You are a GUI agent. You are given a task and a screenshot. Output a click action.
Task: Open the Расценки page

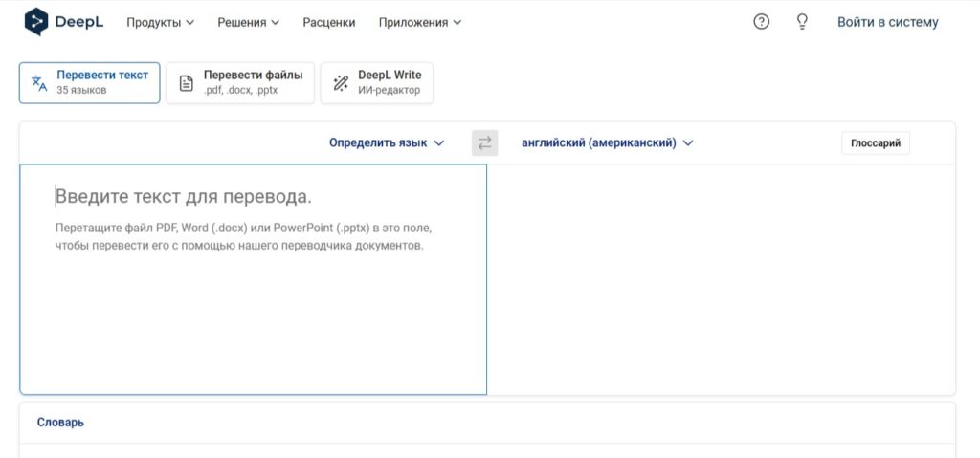pos(329,23)
